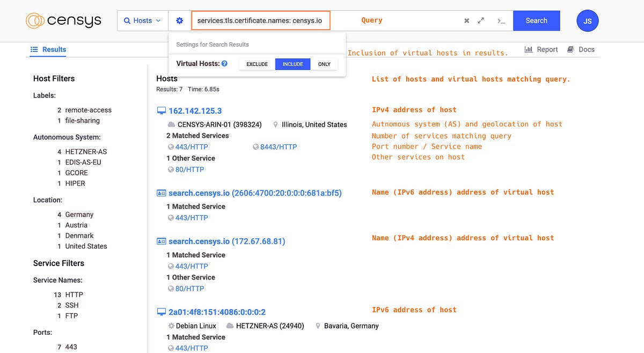The image size is (644, 353).
Task: Set Virtual Hosts to EXCLUDE
Action: pyautogui.click(x=257, y=64)
